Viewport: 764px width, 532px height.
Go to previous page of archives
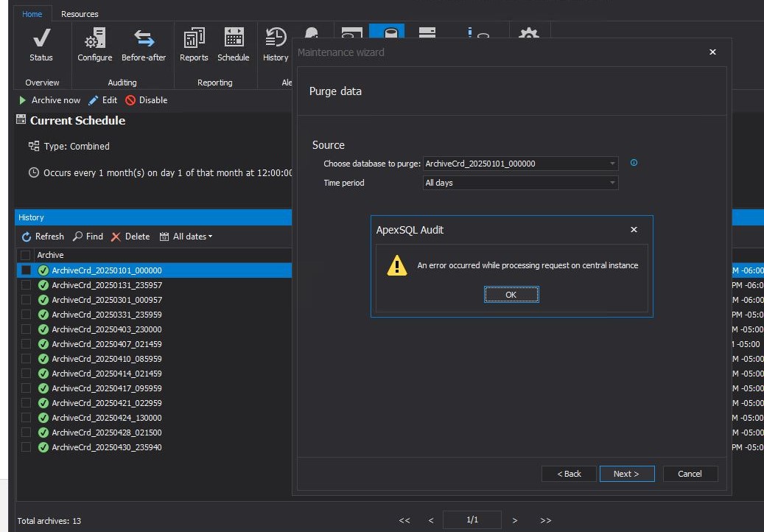point(431,520)
